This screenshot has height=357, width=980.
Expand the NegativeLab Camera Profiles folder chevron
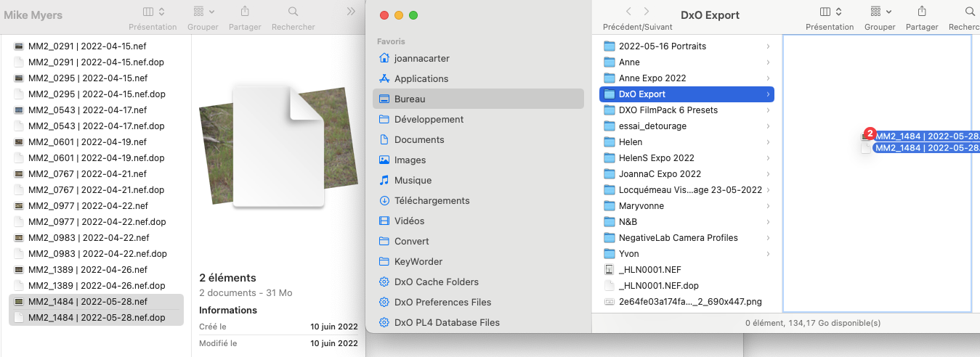pos(768,238)
